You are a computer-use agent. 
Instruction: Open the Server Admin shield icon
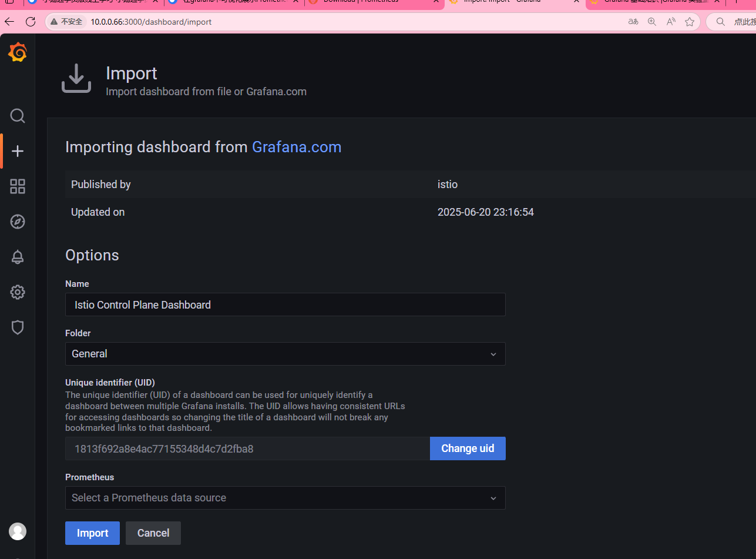click(18, 327)
